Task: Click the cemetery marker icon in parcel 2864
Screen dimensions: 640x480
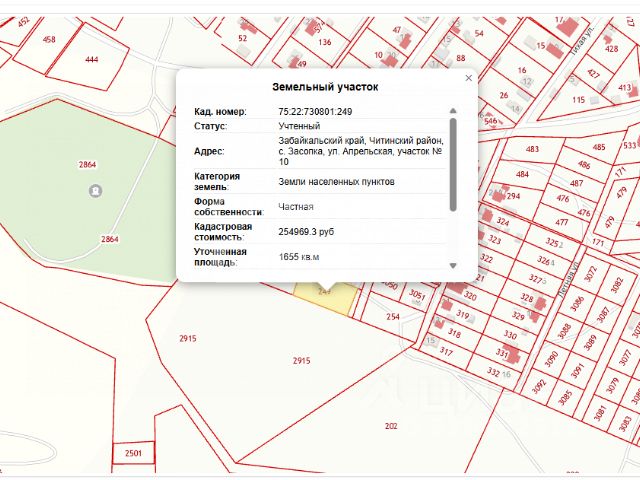Action: click(x=96, y=191)
